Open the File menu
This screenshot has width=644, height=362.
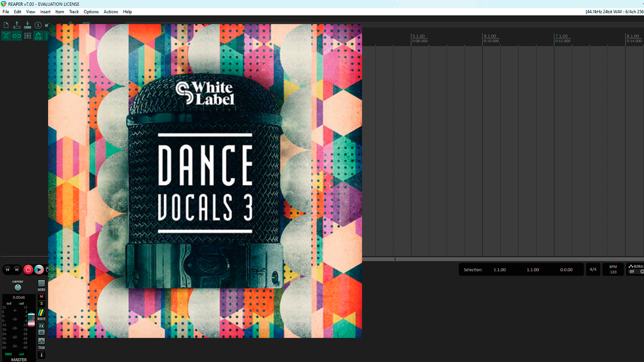(6, 12)
